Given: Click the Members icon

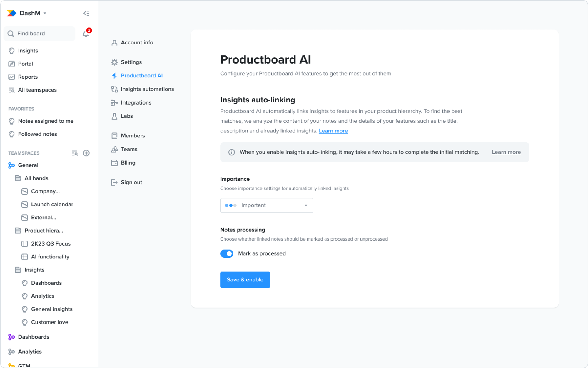Looking at the screenshot, I should coord(114,135).
